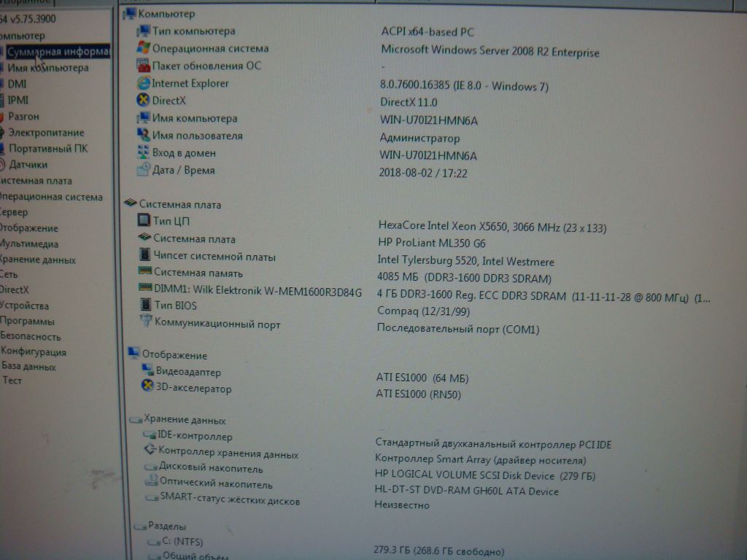Click the Windows flag icon beside Операционная система
The image size is (747, 560).
143,48
